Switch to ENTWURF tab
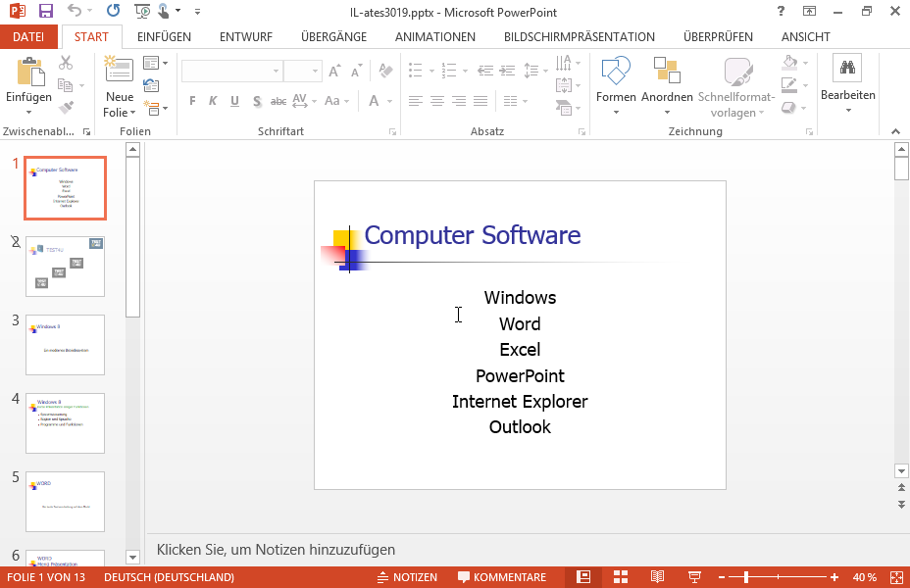 point(246,36)
